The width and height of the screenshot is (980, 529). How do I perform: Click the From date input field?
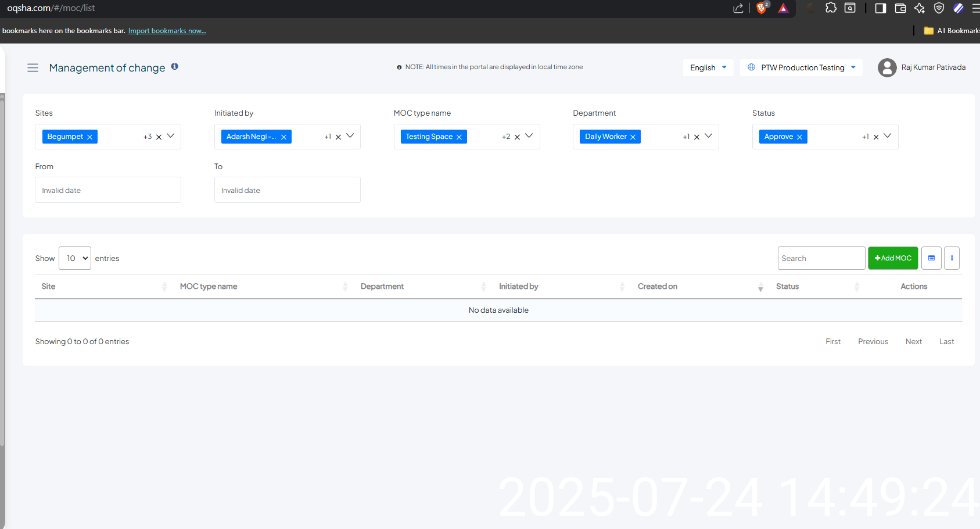(x=108, y=190)
